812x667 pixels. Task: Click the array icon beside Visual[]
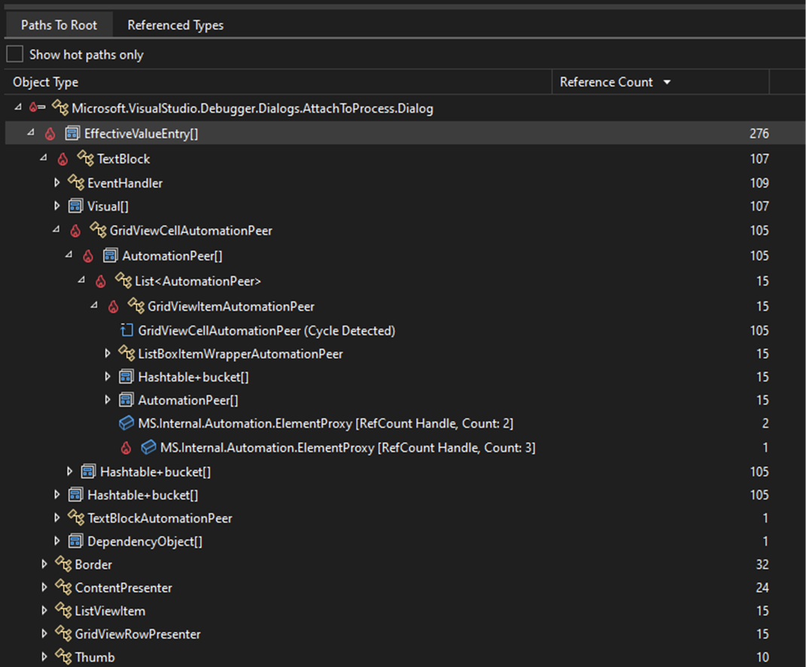[x=75, y=206]
